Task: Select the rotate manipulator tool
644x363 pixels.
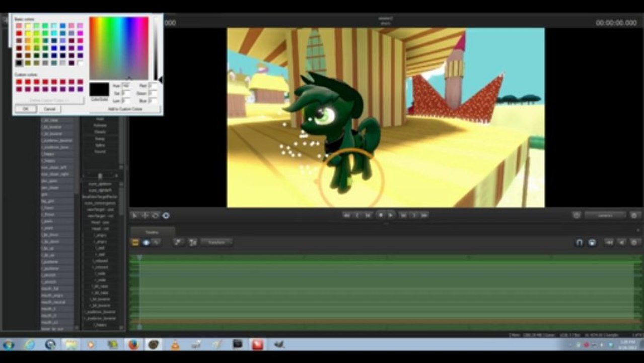Action: click(155, 215)
